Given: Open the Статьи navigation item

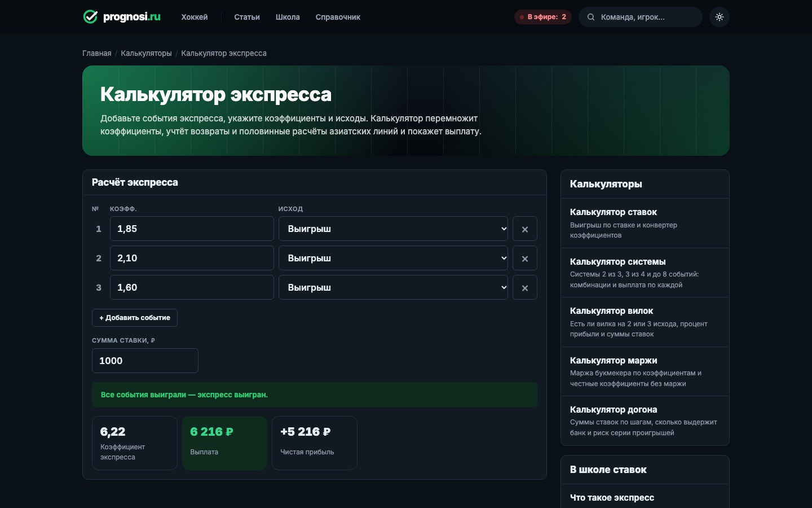Looking at the screenshot, I should pos(247,17).
